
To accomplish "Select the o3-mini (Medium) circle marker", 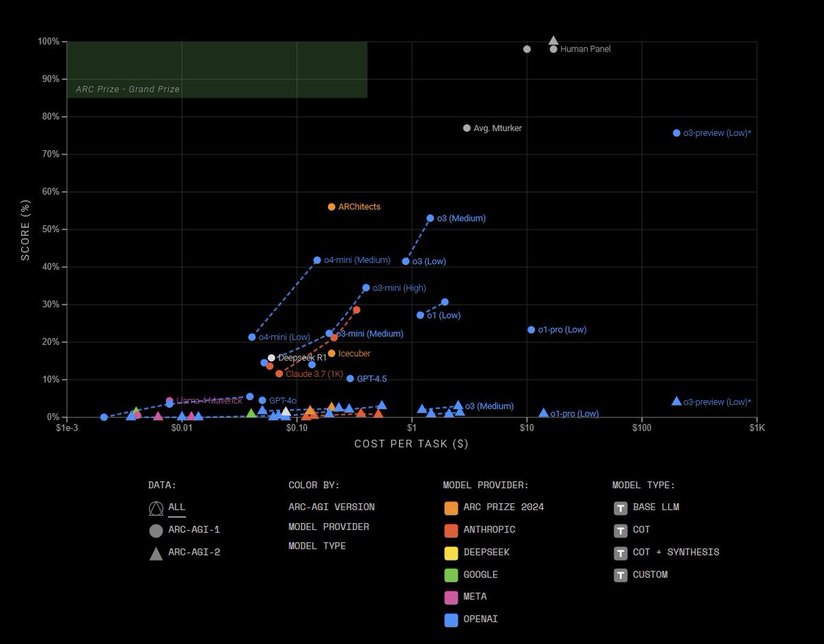I will point(330,334).
